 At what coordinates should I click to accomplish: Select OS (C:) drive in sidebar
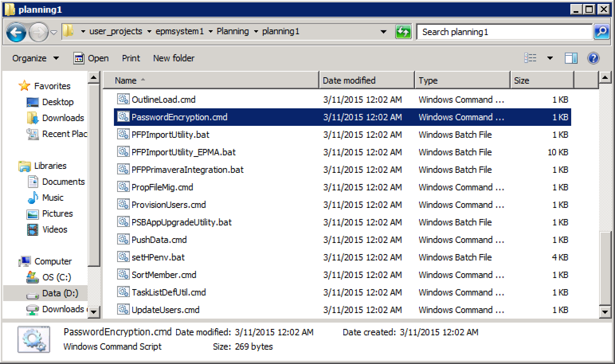click(x=56, y=277)
